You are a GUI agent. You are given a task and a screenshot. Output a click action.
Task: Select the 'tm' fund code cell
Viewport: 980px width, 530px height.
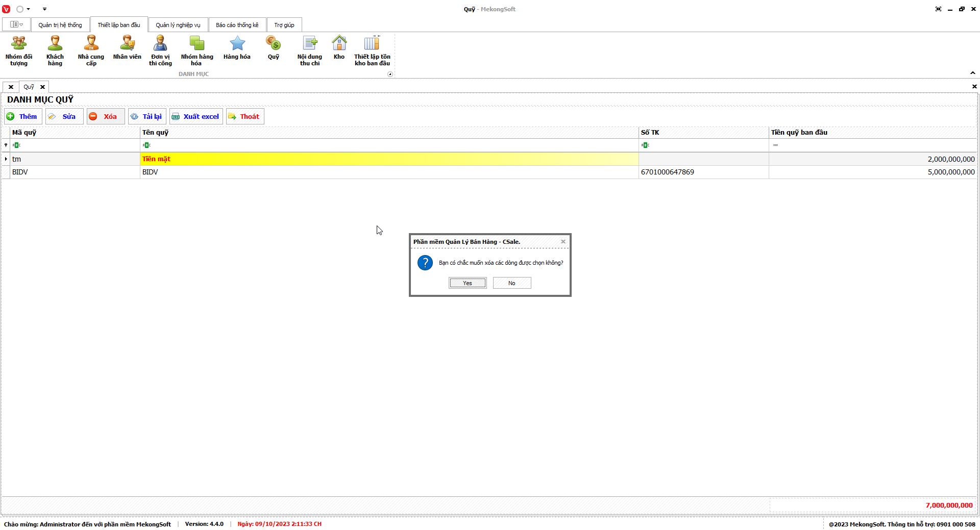tap(75, 159)
